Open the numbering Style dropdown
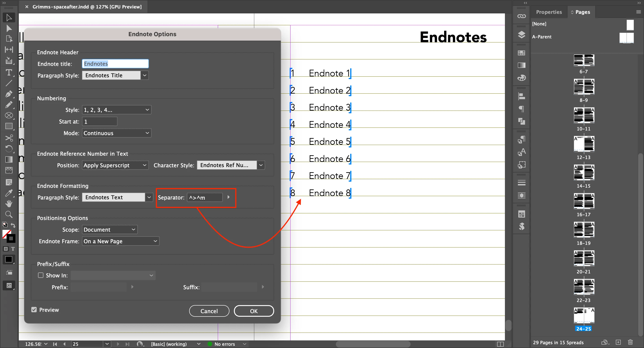The image size is (644, 348). (117, 110)
